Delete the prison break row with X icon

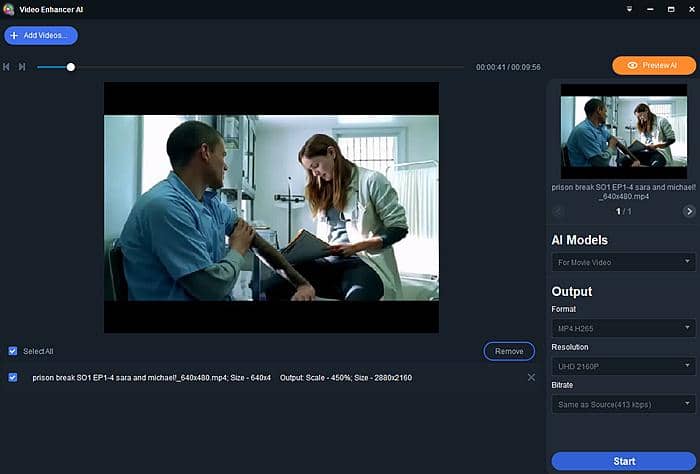tap(531, 378)
